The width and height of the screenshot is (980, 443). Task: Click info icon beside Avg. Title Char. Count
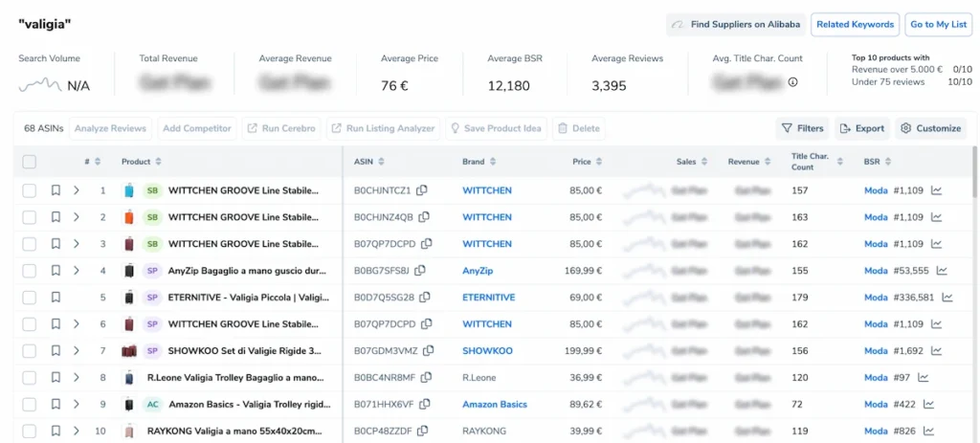tap(792, 82)
